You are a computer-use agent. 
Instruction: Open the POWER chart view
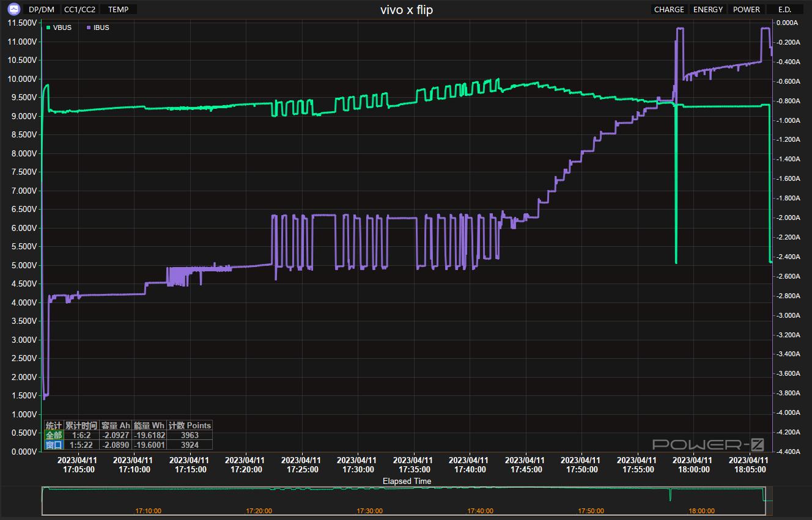(747, 10)
